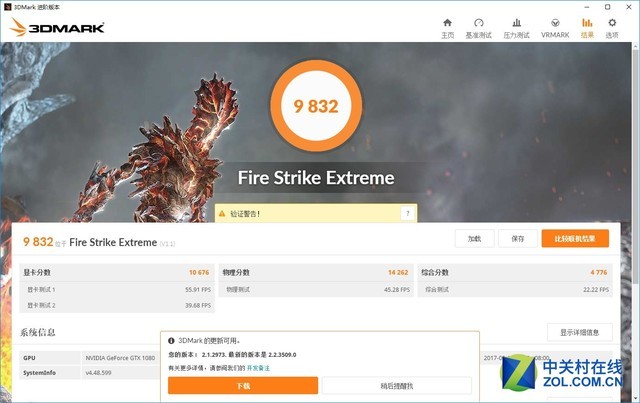Click the validation warning triangle icon
640x403 pixels.
(222, 214)
